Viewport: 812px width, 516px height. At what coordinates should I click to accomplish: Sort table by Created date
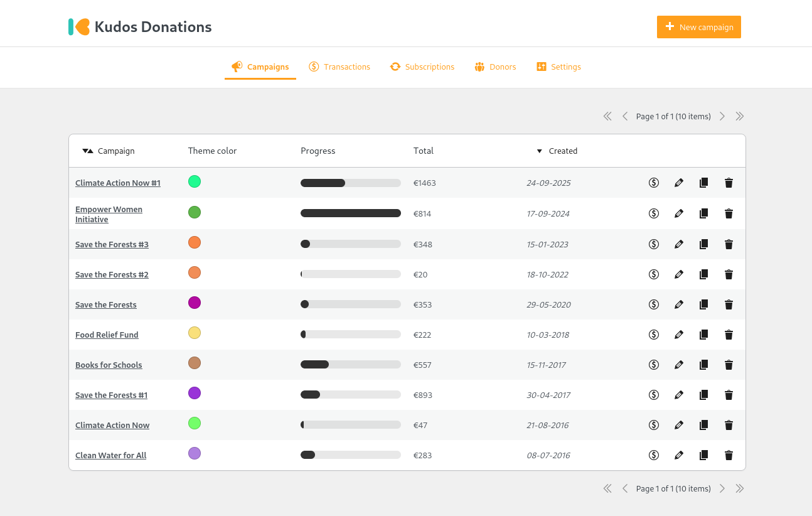(562, 151)
